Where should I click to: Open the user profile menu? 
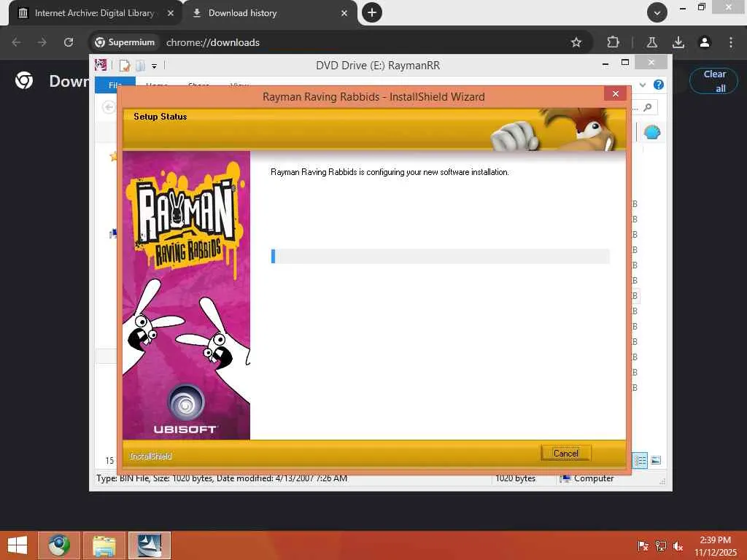click(705, 42)
